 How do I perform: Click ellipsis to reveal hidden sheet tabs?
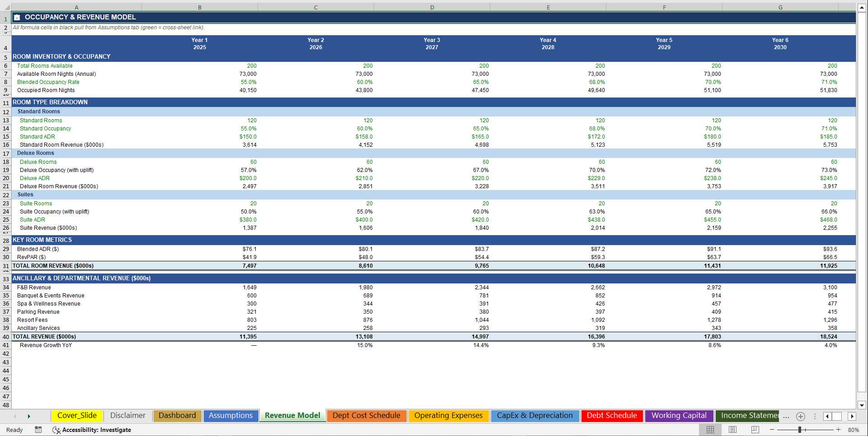click(786, 417)
